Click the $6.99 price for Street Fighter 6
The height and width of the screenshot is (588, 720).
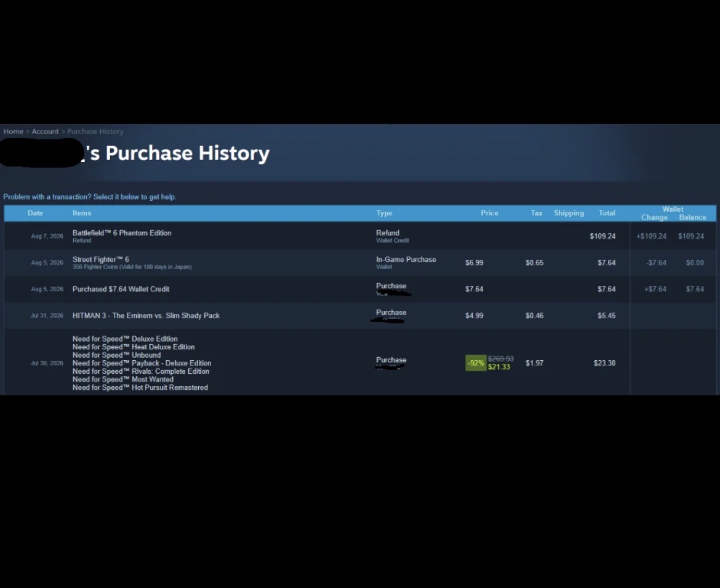coord(474,263)
